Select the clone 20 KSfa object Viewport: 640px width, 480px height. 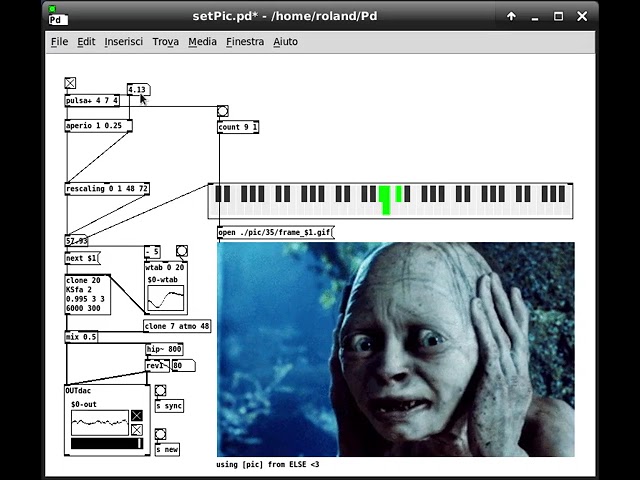pyautogui.click(x=87, y=294)
